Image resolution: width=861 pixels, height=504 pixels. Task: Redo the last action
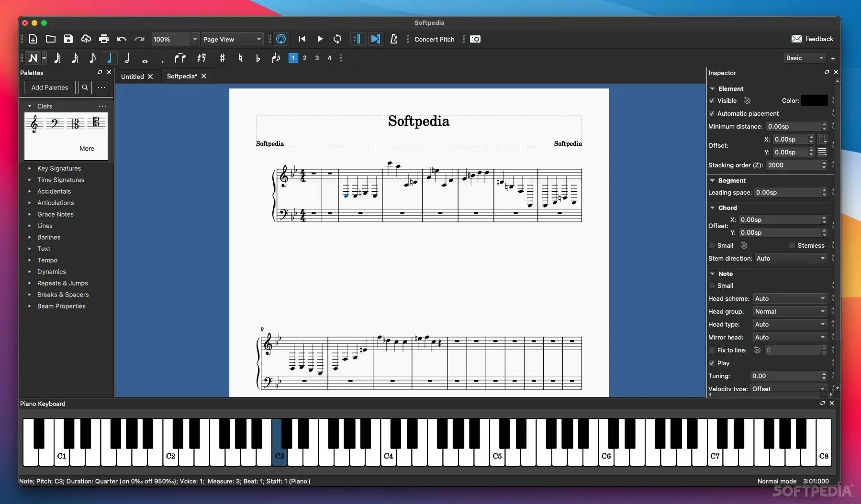[x=139, y=39]
